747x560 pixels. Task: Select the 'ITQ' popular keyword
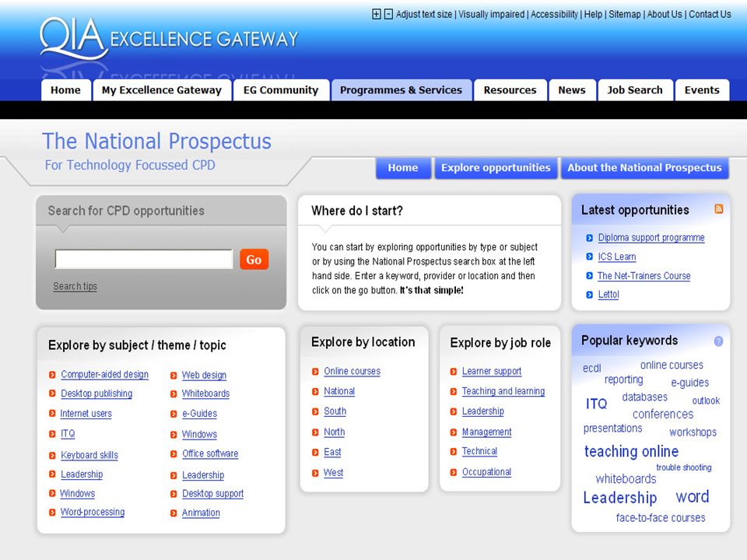597,404
